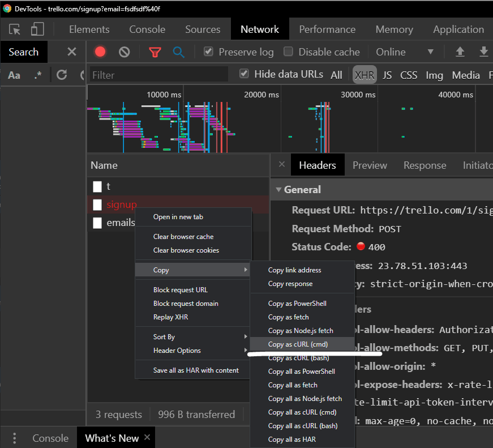Select Block request URL
This screenshot has width=493, height=448.
[x=192, y=290]
